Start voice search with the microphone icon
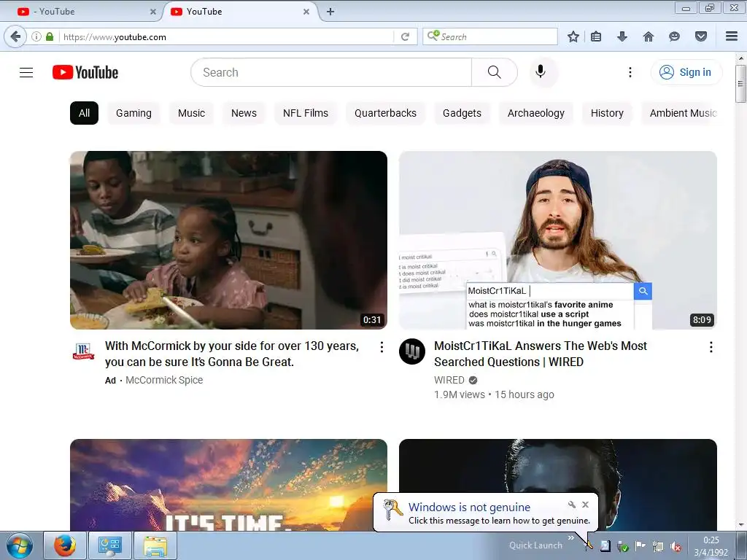 (541, 72)
